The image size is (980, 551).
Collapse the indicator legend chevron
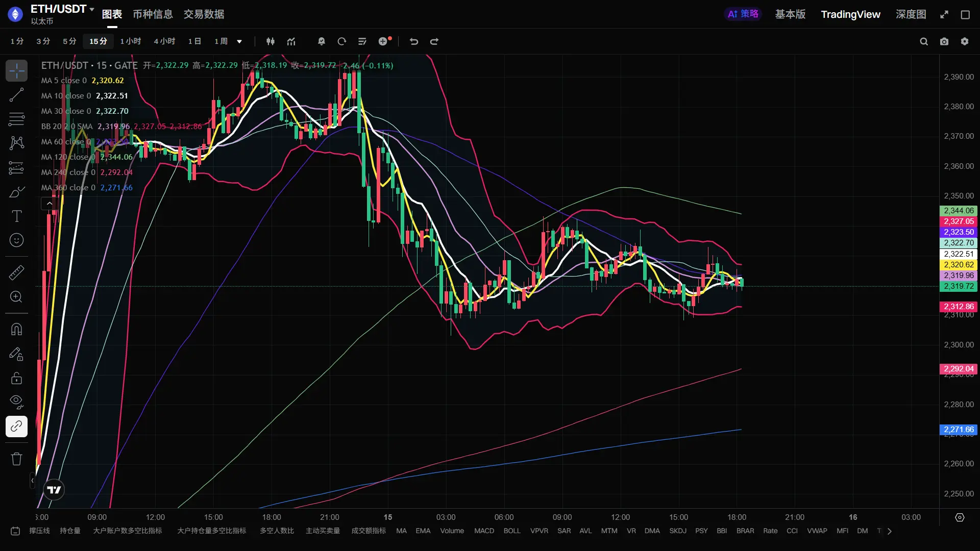click(x=49, y=204)
